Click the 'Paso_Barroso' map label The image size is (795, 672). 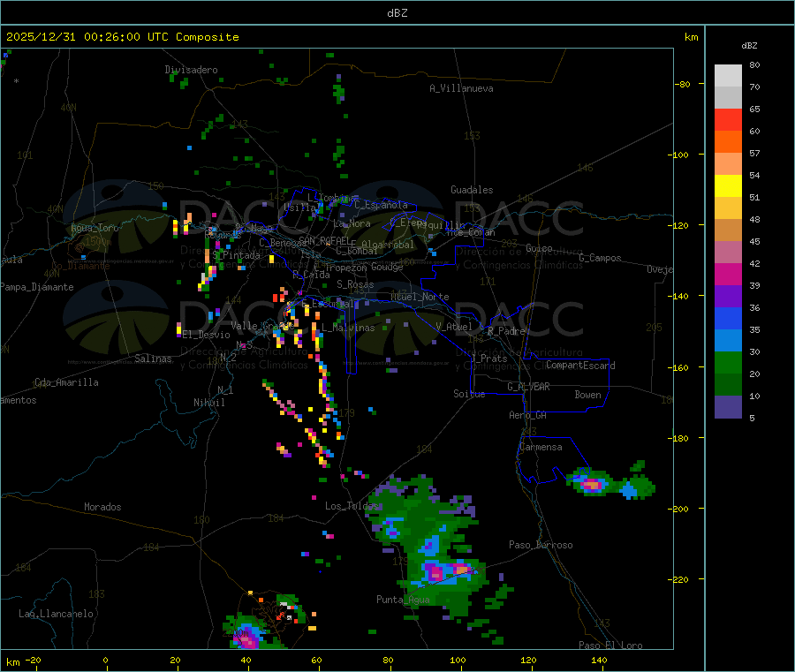pyautogui.click(x=541, y=545)
